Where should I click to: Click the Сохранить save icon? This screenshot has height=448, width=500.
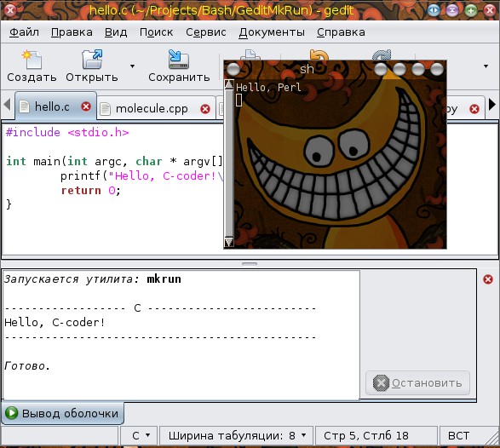(x=179, y=60)
